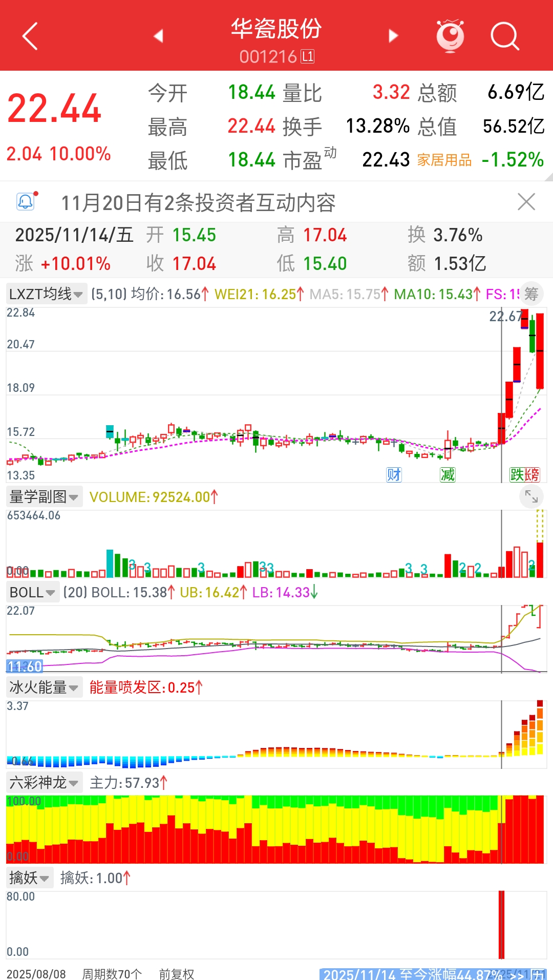Tap the 2025/11/14/五 date label
Viewport: 553px width, 980px height.
74,235
